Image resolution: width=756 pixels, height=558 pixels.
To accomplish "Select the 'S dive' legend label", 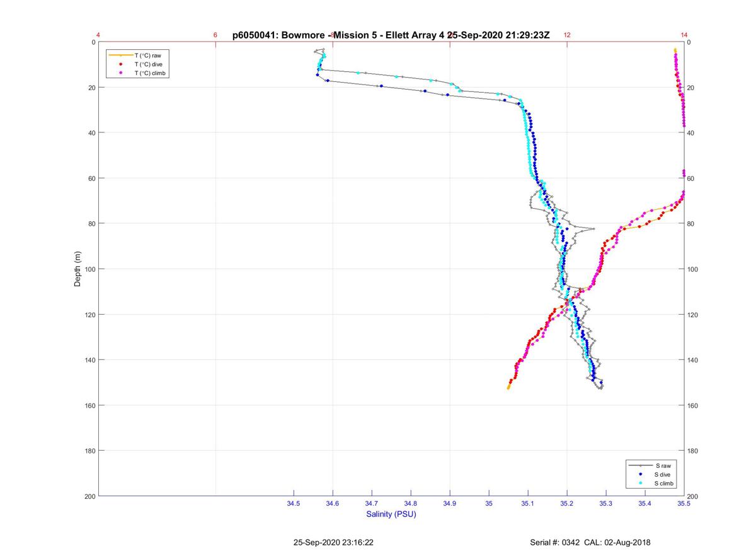I will 663,474.
